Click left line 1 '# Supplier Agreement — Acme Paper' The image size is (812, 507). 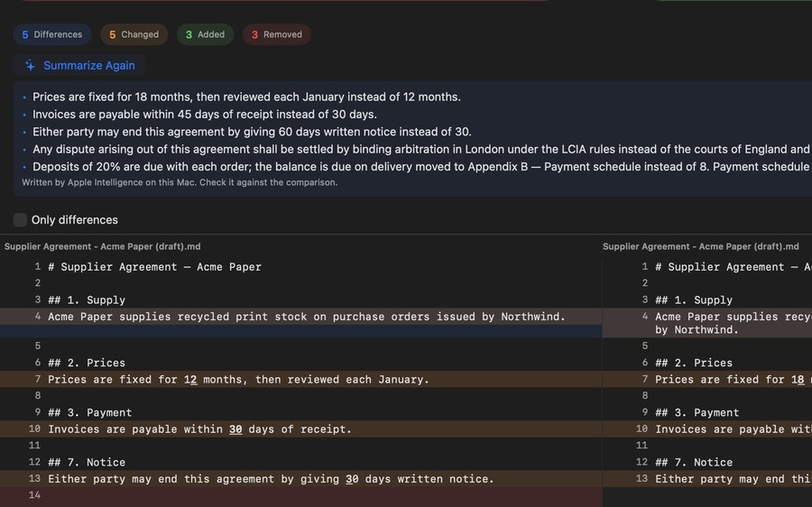pos(154,267)
